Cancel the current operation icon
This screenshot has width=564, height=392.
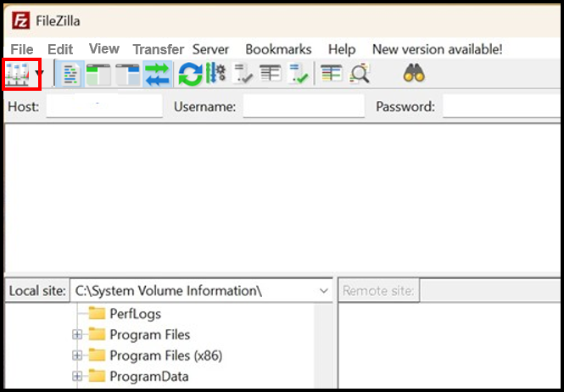(x=242, y=74)
